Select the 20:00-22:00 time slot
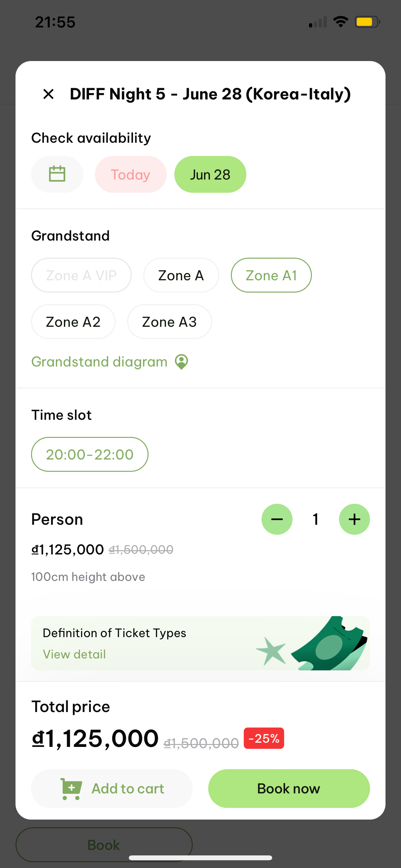The width and height of the screenshot is (401, 868). coord(90,454)
